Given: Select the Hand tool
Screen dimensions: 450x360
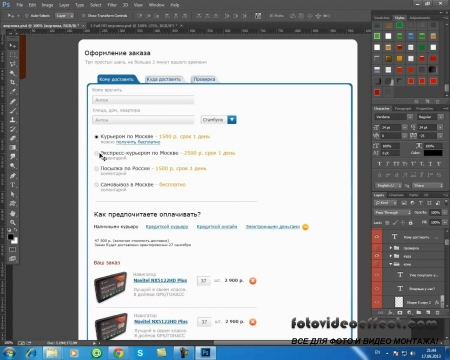Looking at the screenshot, I should [x=13, y=213].
